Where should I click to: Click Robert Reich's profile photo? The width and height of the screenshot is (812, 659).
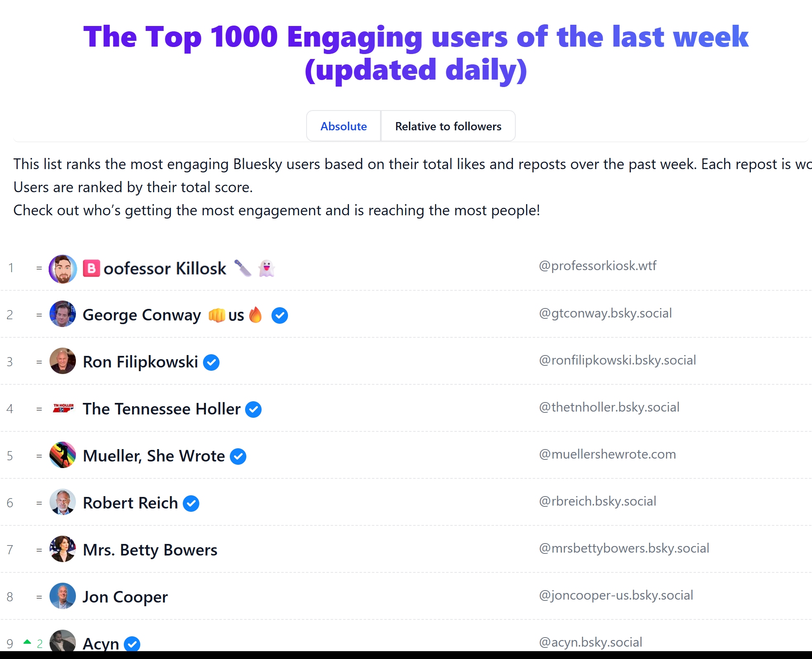63,502
